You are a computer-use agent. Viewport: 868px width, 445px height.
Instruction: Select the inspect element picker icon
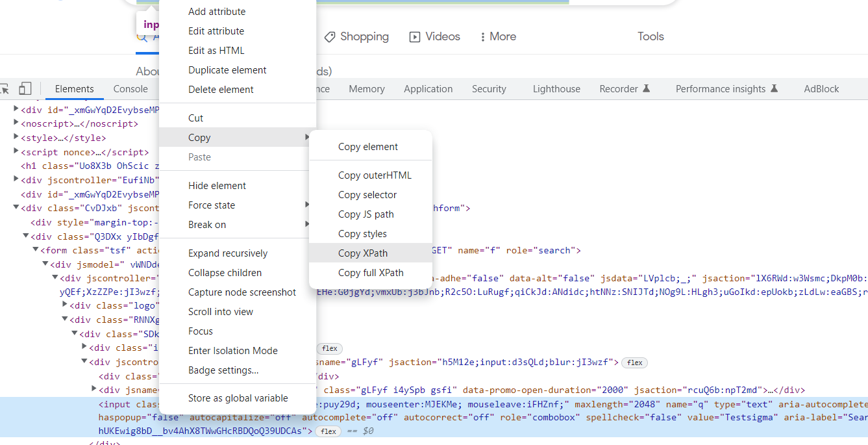[x=4, y=89]
